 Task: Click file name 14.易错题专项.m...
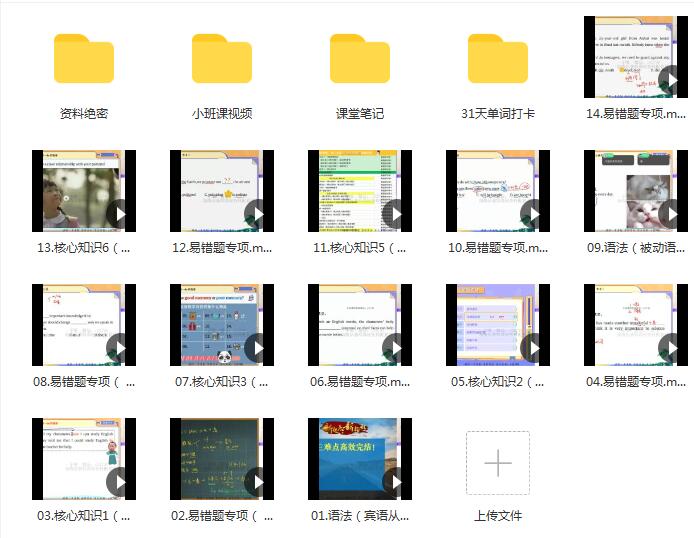[x=636, y=114]
